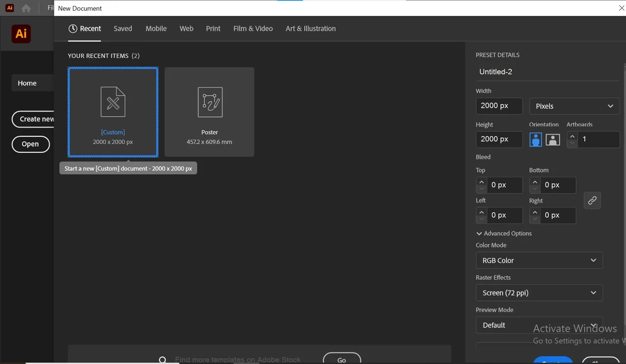
Task: Click the Go button
Action: pos(342,359)
